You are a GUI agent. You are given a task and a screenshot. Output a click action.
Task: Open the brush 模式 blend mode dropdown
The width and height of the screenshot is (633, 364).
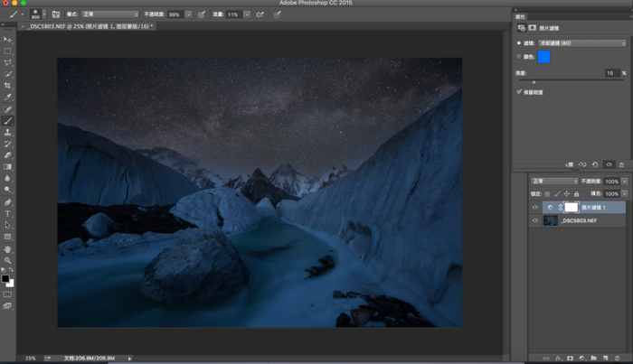(x=110, y=14)
